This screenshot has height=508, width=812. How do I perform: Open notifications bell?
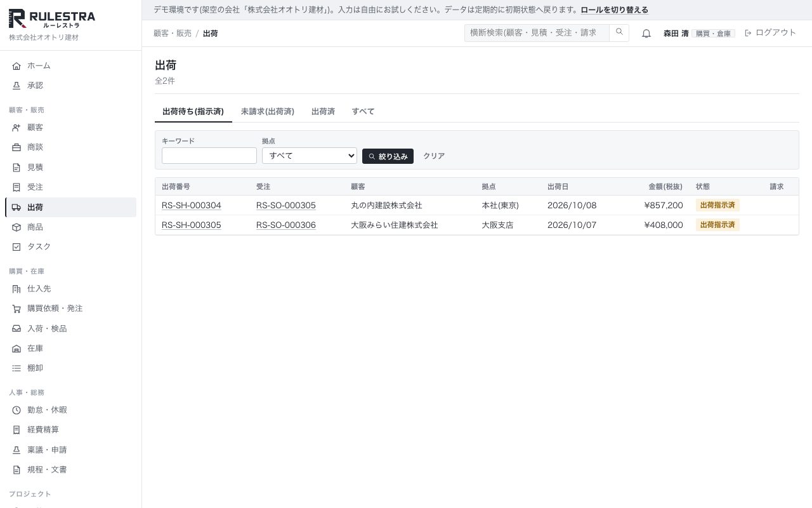tap(646, 33)
